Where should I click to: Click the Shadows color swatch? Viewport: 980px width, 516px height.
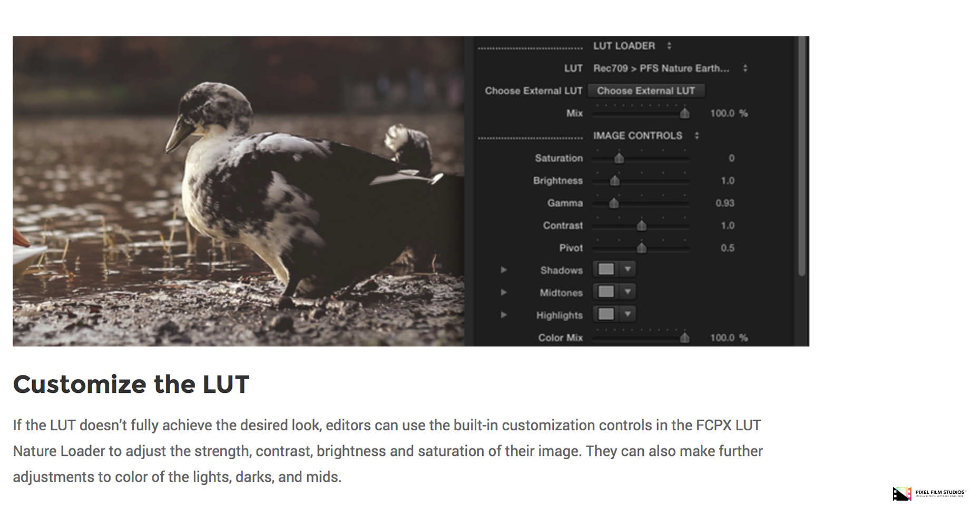[606, 270]
